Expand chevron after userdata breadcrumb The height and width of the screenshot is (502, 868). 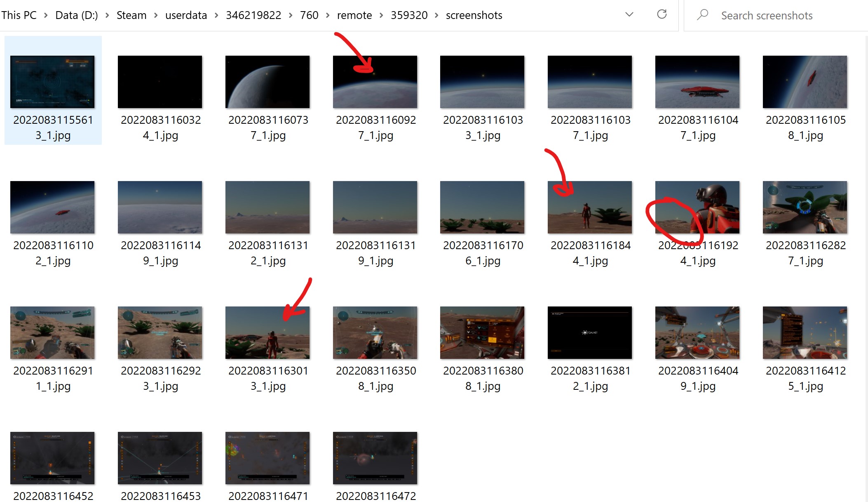pyautogui.click(x=216, y=15)
